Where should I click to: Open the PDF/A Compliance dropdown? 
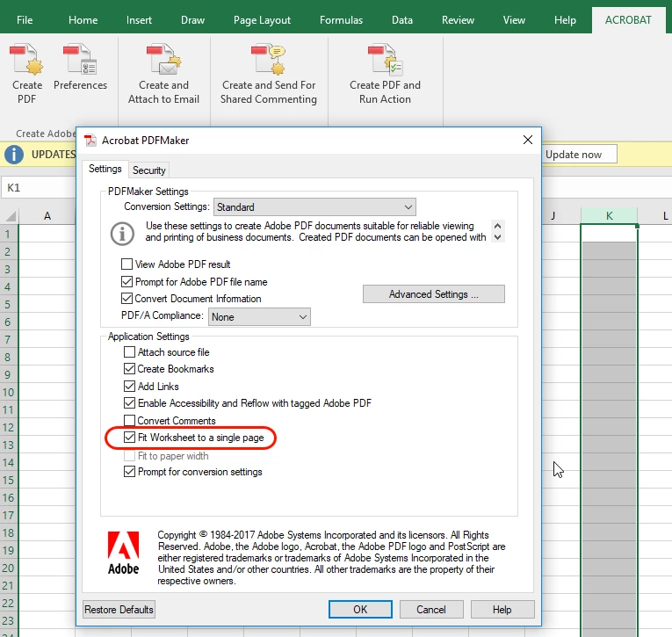point(259,317)
